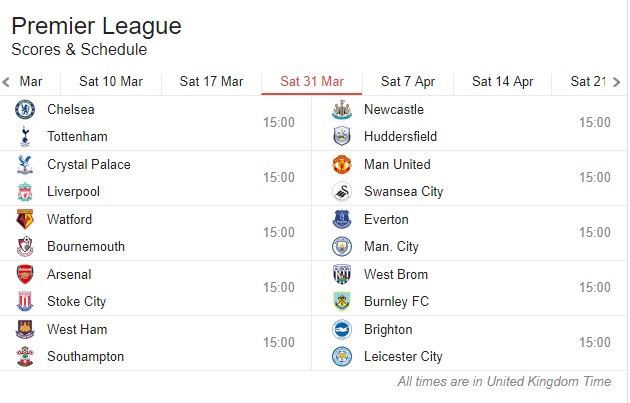Viewport: 630px width, 403px height.
Task: Click the Watford club crest
Action: [25, 220]
